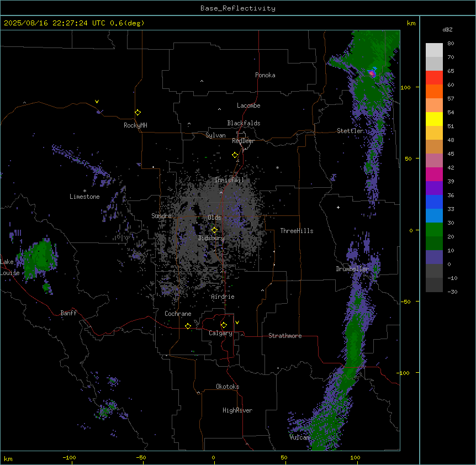Click the pink storm core northeast of Stettler
Screen dimensions: 476x465
372,73
